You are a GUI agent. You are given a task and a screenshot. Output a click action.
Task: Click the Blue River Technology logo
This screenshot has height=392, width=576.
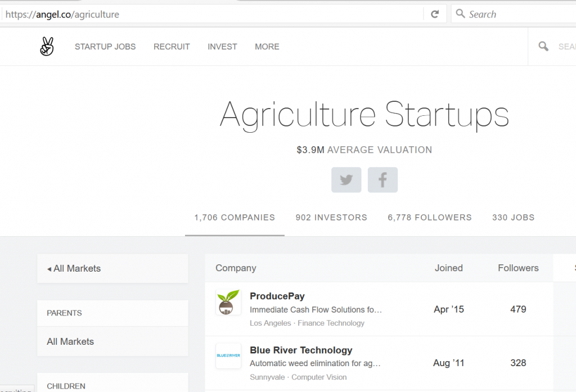[228, 355]
